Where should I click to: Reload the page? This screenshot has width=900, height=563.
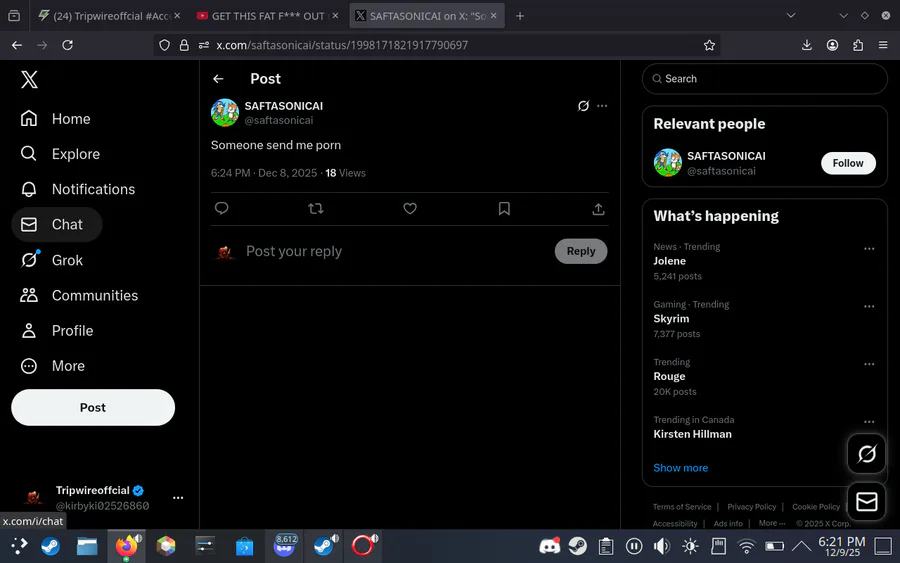(68, 45)
